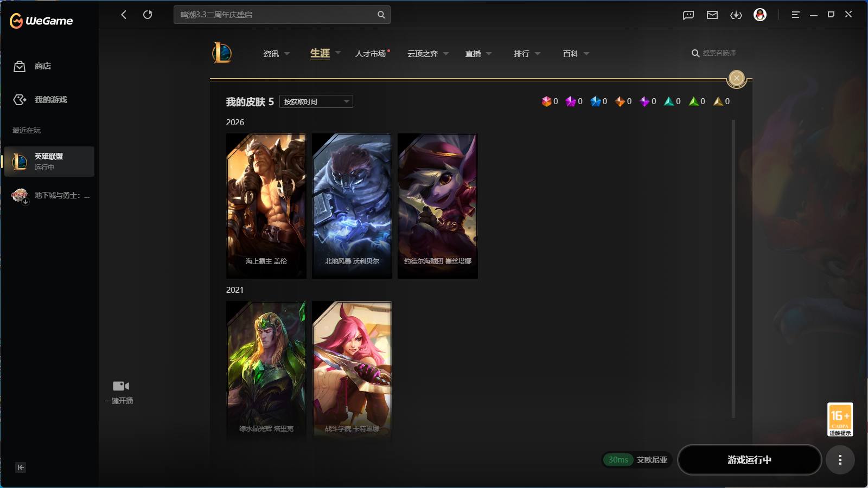Screen dimensions: 868x488
Task: Open the 百科 encyclopedia tab
Action: pos(571,54)
